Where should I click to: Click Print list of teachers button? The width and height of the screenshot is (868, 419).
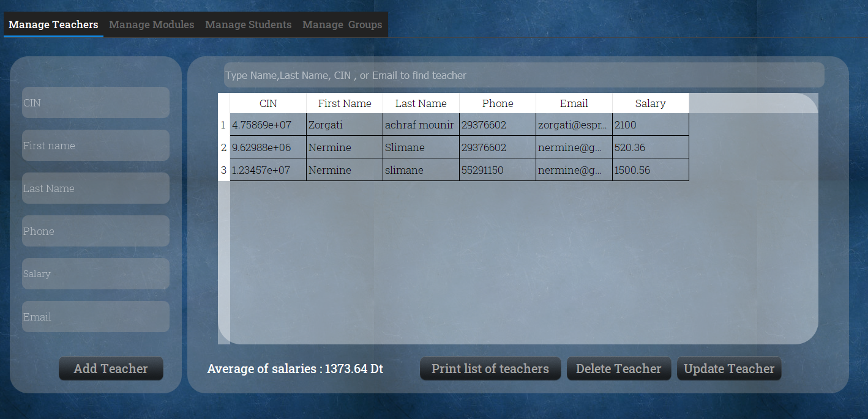(490, 369)
